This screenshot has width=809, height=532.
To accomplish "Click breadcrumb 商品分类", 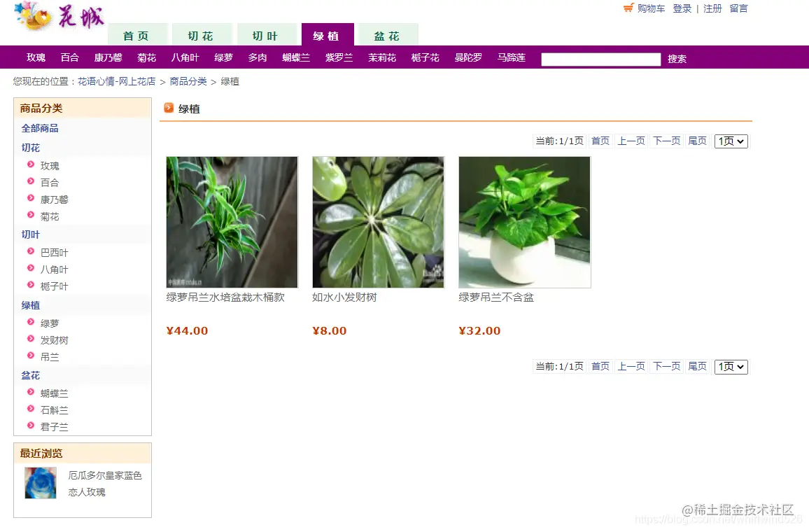I will [188, 81].
